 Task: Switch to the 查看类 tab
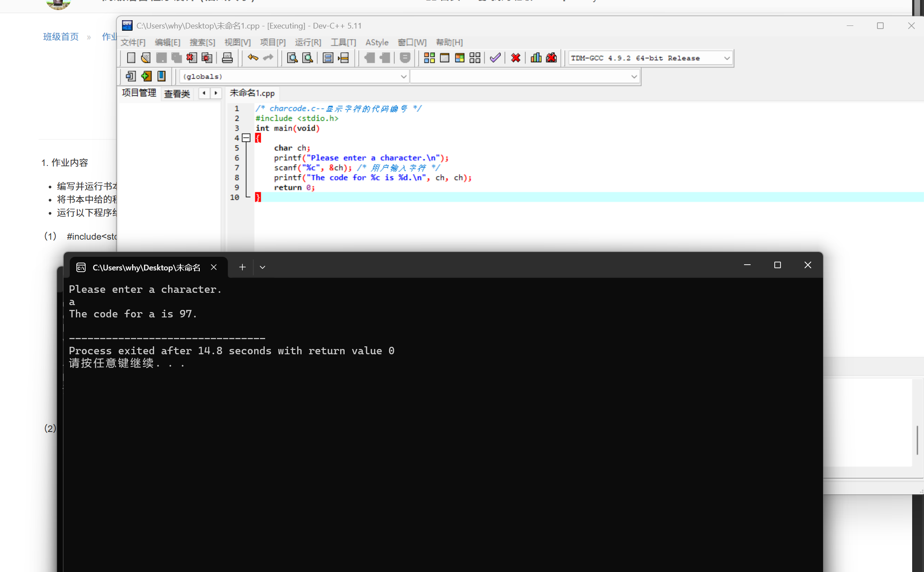(177, 94)
